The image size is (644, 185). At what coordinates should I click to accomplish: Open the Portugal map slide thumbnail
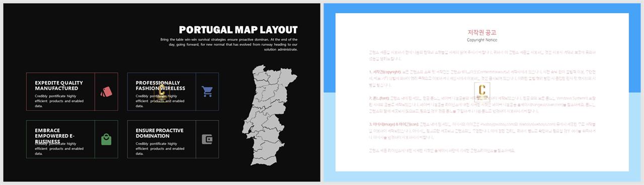pyautogui.click(x=162, y=92)
